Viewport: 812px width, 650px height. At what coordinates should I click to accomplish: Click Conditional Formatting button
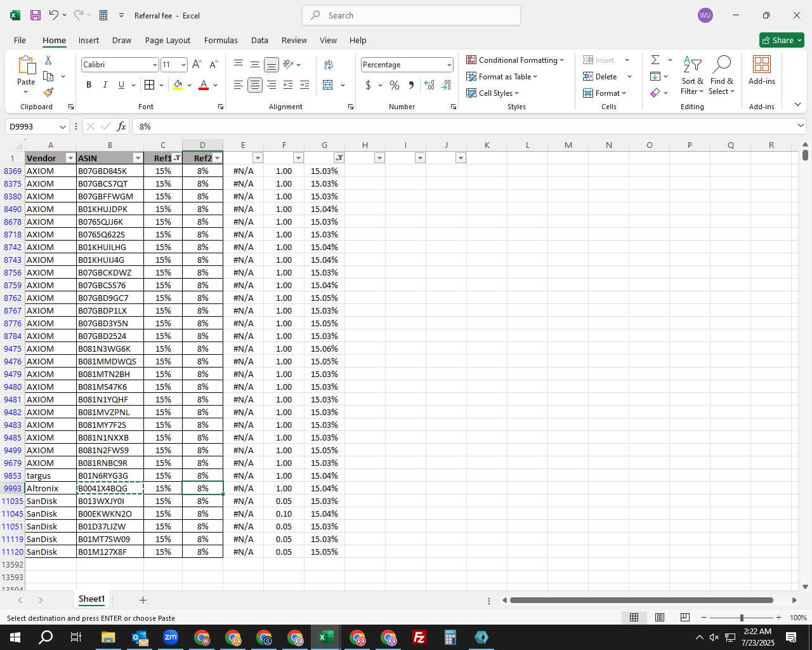pyautogui.click(x=515, y=60)
